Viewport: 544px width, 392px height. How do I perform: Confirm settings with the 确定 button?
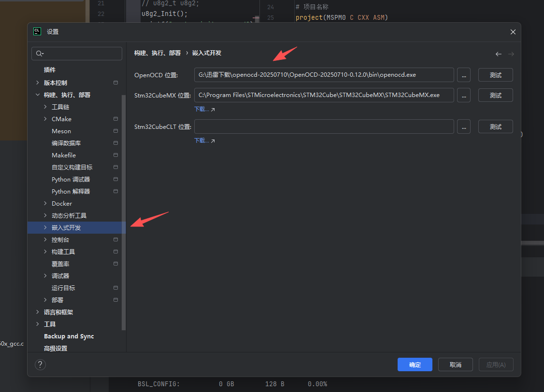coord(415,364)
